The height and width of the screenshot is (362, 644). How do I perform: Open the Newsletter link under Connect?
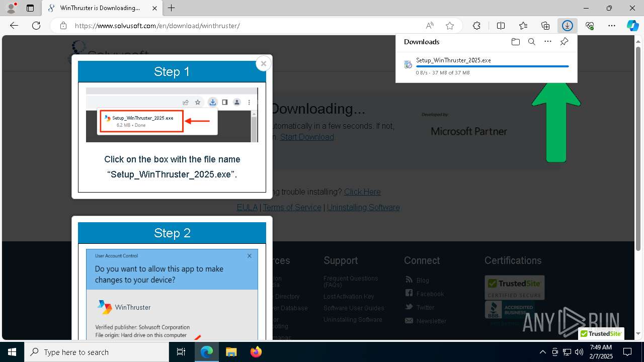[431, 321]
